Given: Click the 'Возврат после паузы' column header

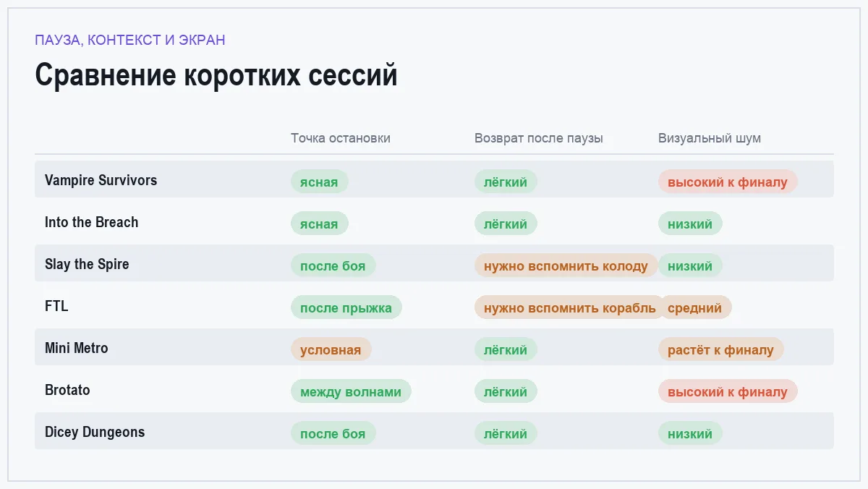Looking at the screenshot, I should pos(539,138).
